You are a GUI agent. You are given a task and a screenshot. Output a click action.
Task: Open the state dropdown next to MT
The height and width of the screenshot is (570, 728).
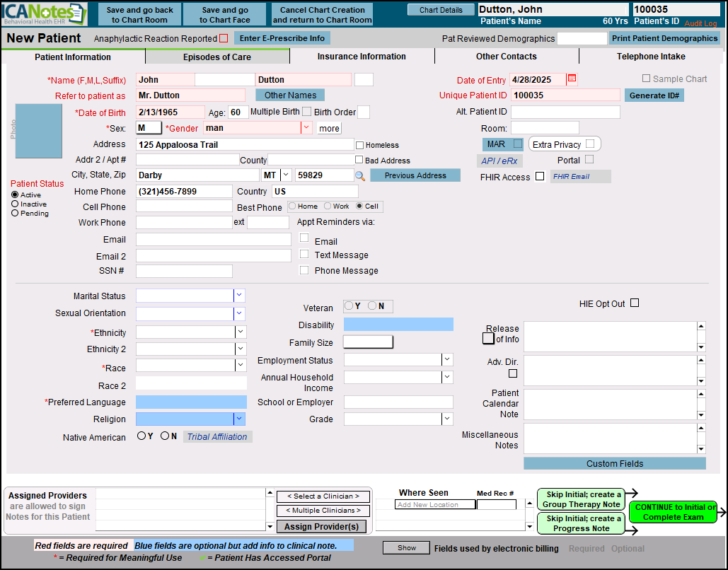click(286, 175)
